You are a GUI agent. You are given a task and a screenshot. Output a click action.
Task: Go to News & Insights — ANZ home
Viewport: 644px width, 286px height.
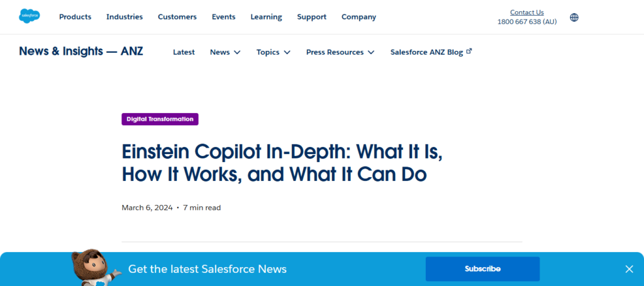pos(81,52)
